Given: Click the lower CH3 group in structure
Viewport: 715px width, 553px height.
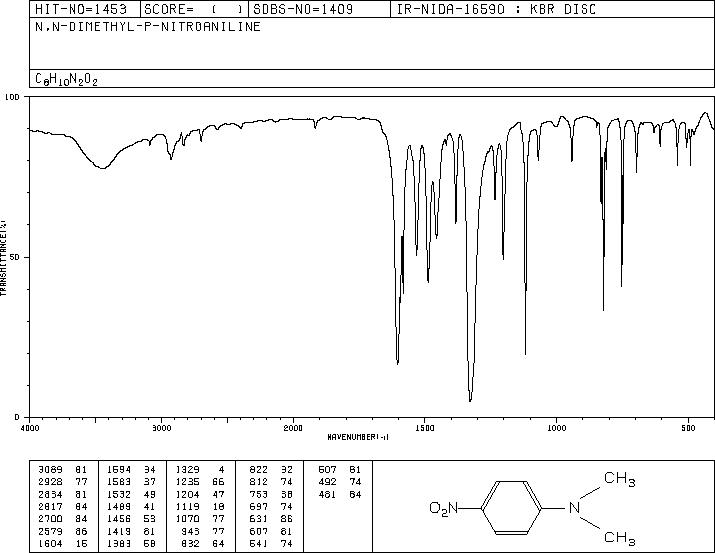Looking at the screenshot, I should (x=619, y=538).
